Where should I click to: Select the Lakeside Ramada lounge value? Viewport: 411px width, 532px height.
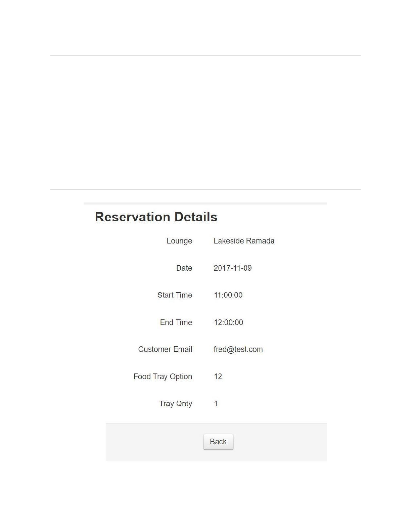tap(244, 241)
